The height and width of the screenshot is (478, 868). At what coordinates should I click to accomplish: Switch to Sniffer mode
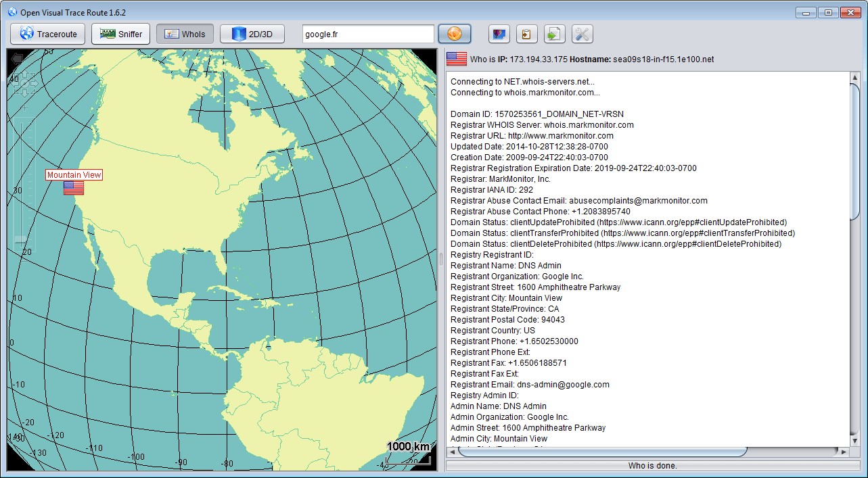coord(120,34)
